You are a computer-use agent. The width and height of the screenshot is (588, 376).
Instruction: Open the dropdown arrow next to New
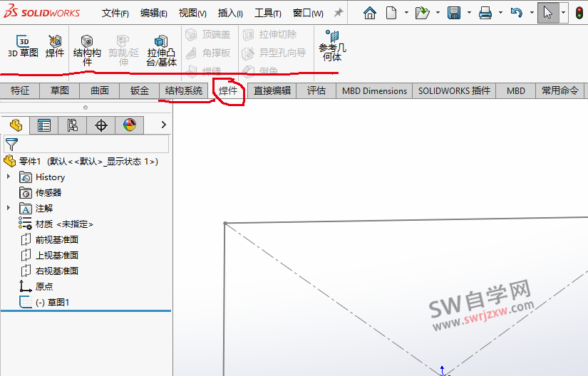[406, 13]
